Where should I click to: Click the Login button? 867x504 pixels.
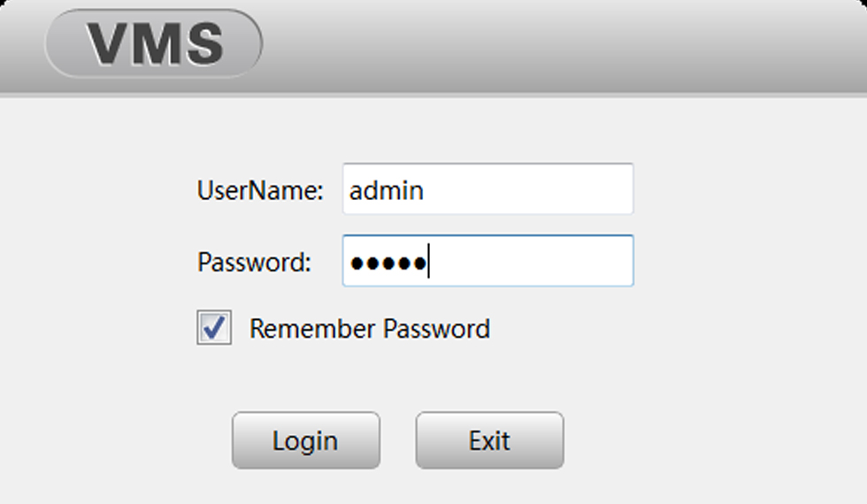click(306, 440)
